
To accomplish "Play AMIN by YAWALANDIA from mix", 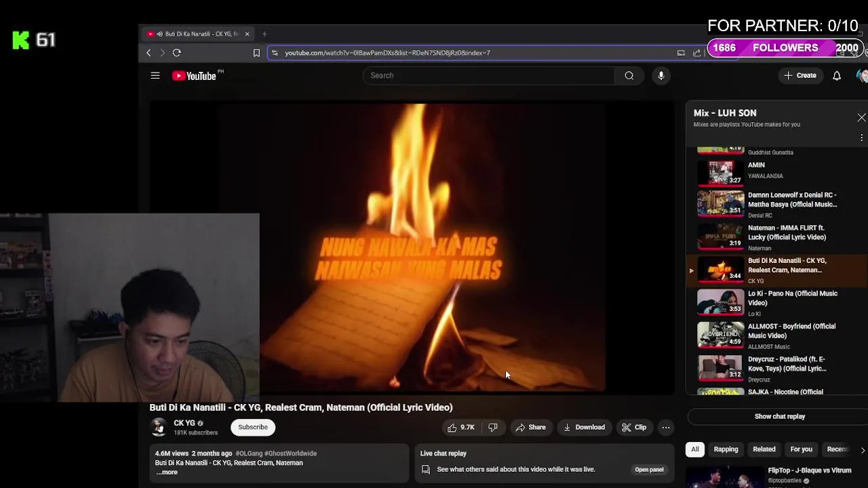I will coord(776,172).
